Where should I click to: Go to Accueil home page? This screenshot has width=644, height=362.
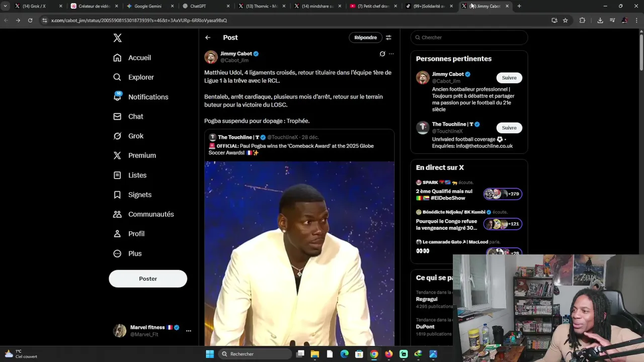132,58
